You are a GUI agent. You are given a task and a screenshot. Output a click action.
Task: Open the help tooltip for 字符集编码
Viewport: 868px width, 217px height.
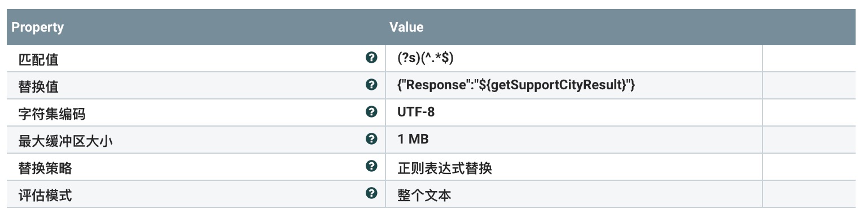tap(371, 112)
